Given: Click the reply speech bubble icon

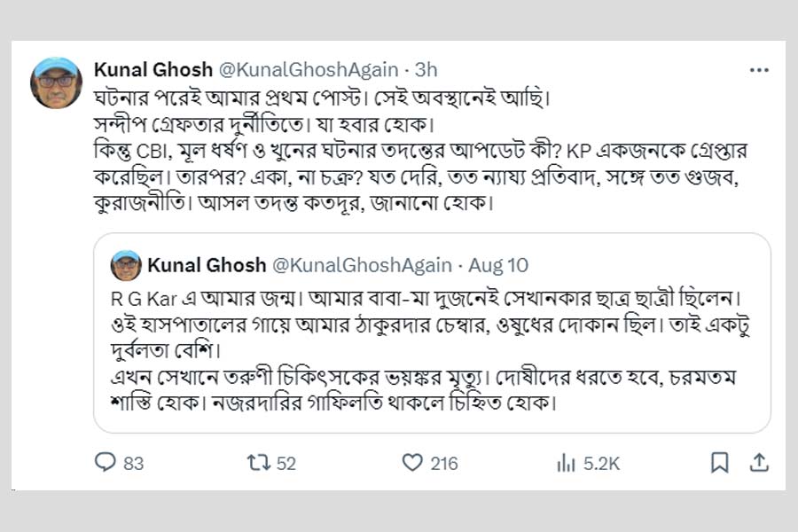Looking at the screenshot, I should (x=105, y=462).
